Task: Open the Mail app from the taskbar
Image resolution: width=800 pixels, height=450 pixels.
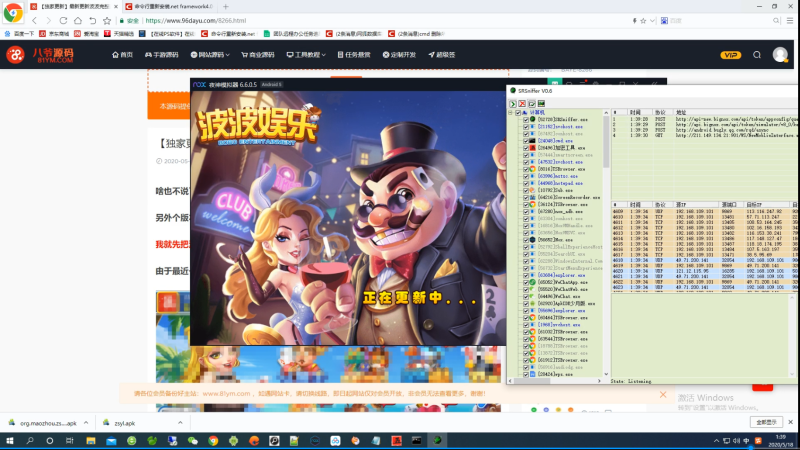Action: click(111, 441)
